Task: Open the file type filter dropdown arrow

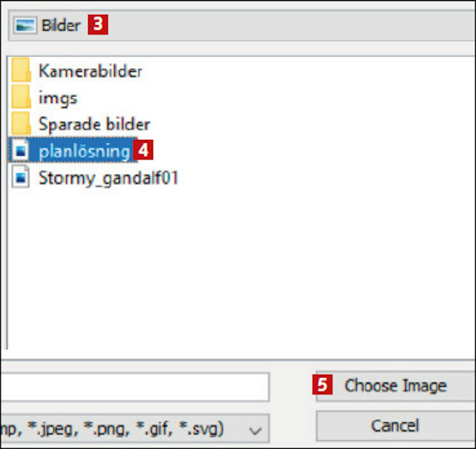Action: click(x=255, y=431)
